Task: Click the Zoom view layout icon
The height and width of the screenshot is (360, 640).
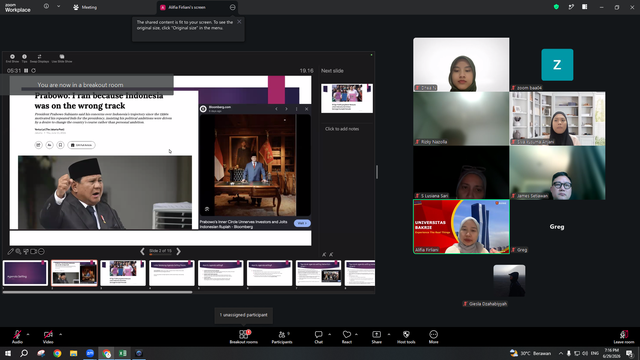Action: click(584, 7)
